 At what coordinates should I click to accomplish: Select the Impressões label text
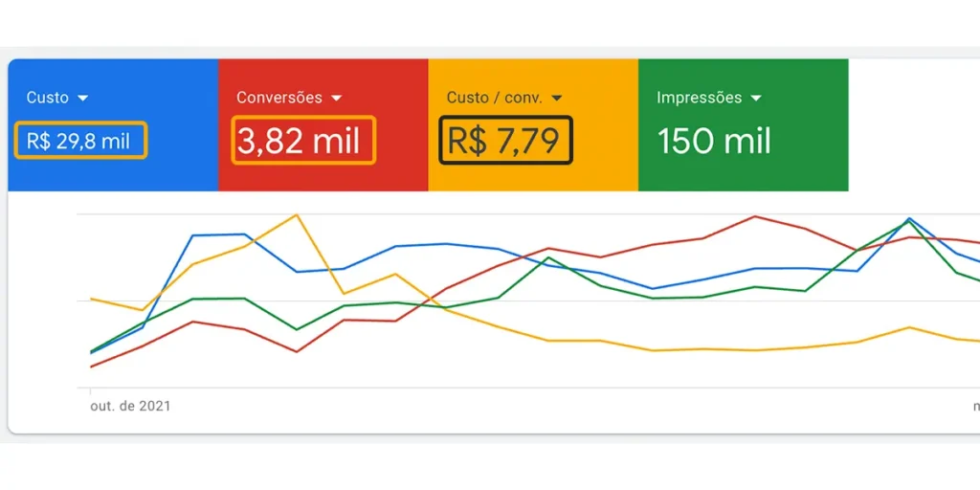coord(699,98)
